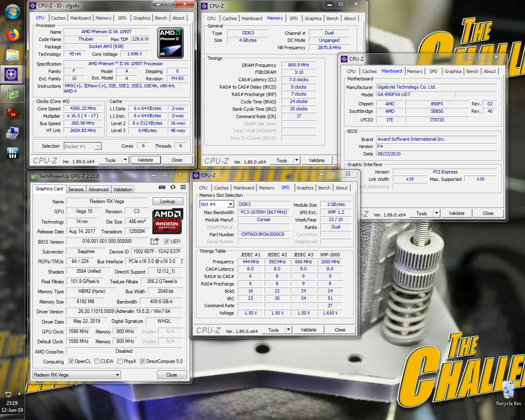Image resolution: width=525 pixels, height=420 pixels.
Task: Select Caches tab in CPU-Z sfgx6v window
Action: point(58,18)
